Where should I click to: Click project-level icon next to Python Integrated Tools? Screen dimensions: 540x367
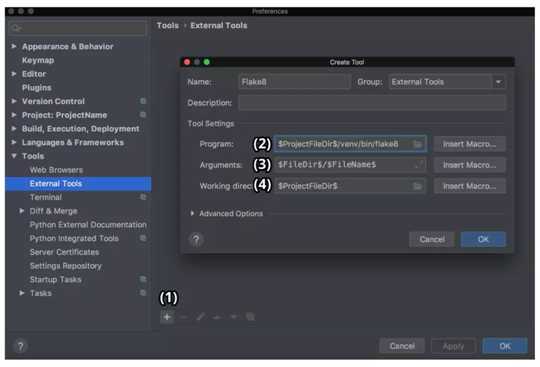(x=143, y=238)
